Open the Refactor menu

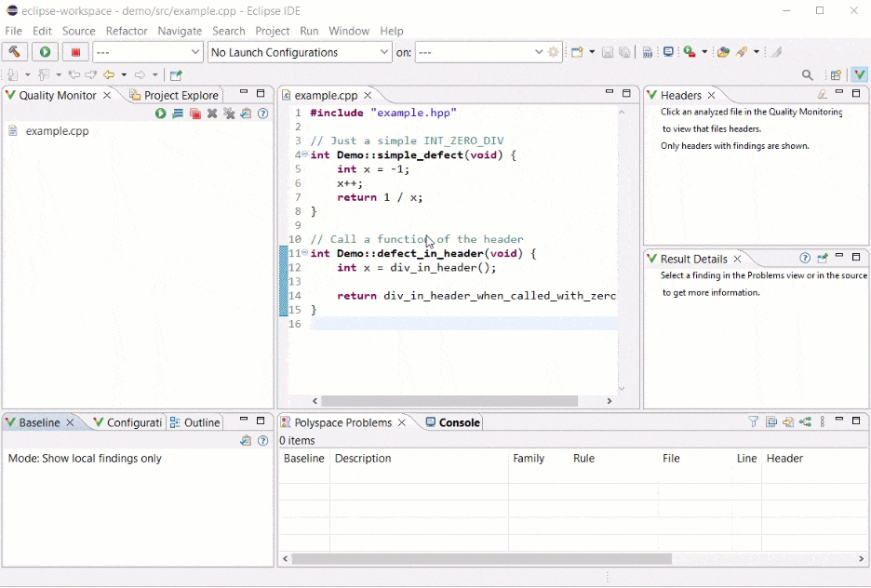point(127,31)
